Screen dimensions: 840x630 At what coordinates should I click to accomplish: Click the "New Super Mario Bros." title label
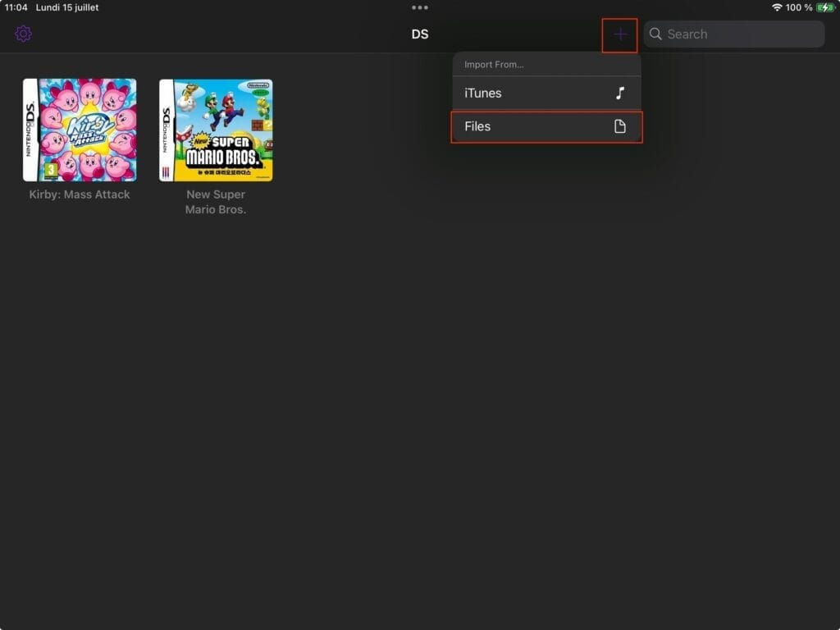coord(216,202)
